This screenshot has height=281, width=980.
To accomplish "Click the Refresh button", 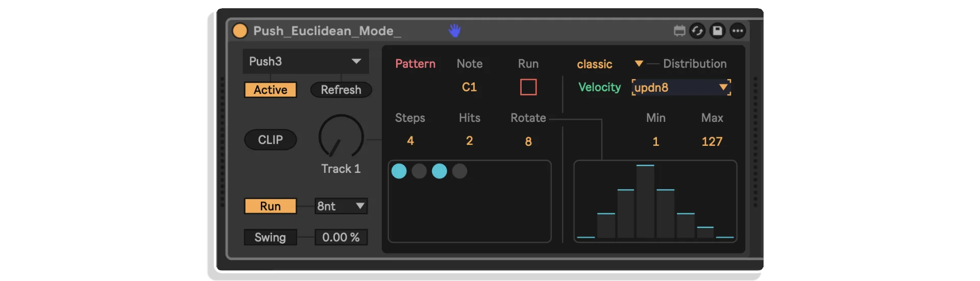I will click(341, 90).
